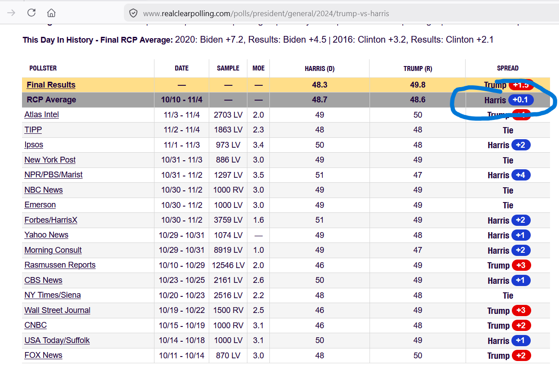Screen dimensions: 559x392
Task: Click the browser forward arrow icon
Action: (x=11, y=13)
